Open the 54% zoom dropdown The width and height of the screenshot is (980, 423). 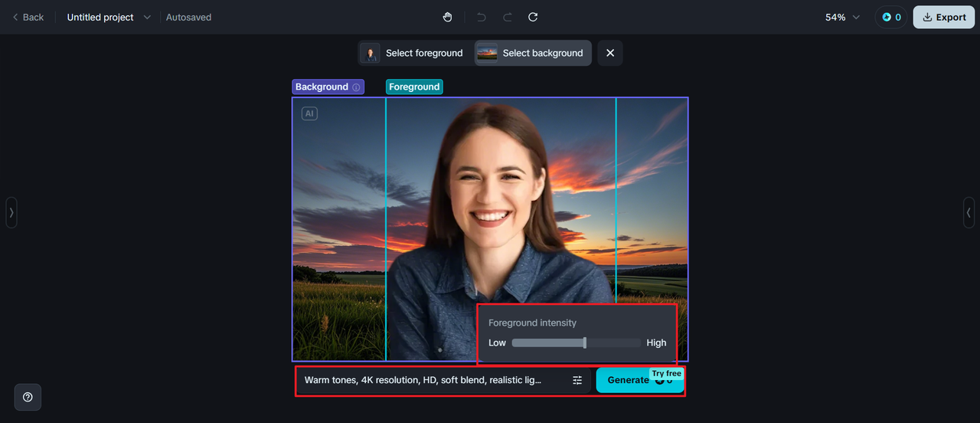842,17
